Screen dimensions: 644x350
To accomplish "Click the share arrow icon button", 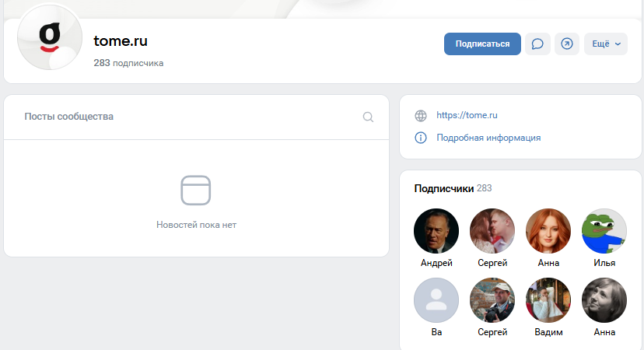I will coord(566,44).
